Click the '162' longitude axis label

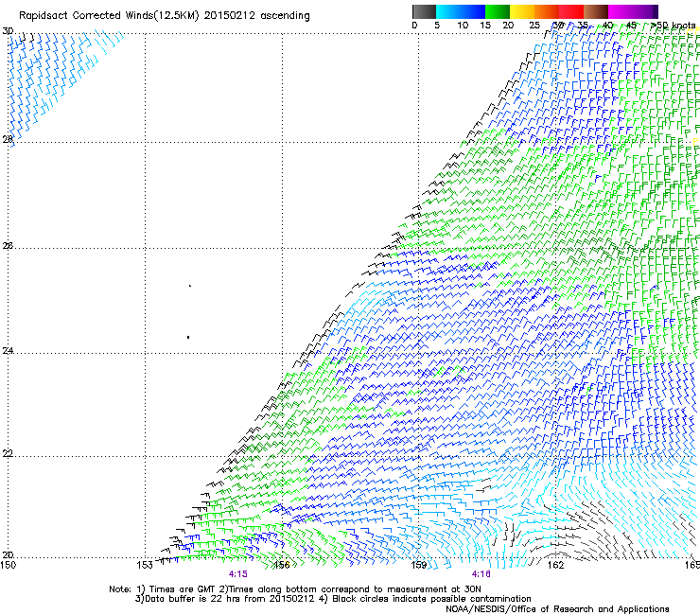[555, 565]
